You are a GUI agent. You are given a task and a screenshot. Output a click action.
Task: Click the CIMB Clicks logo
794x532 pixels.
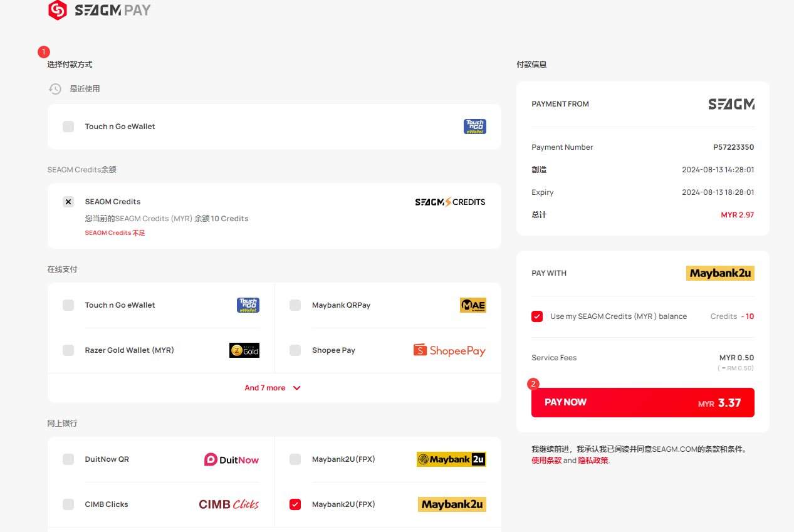point(229,504)
